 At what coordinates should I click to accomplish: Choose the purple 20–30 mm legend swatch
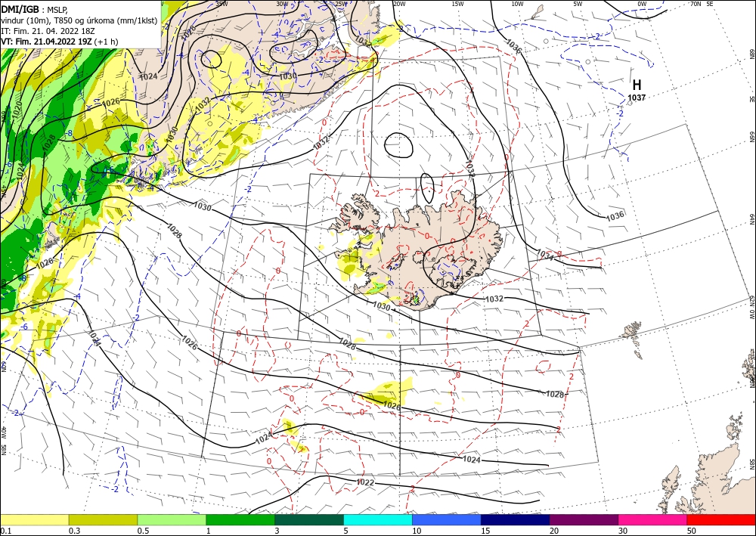click(x=584, y=519)
